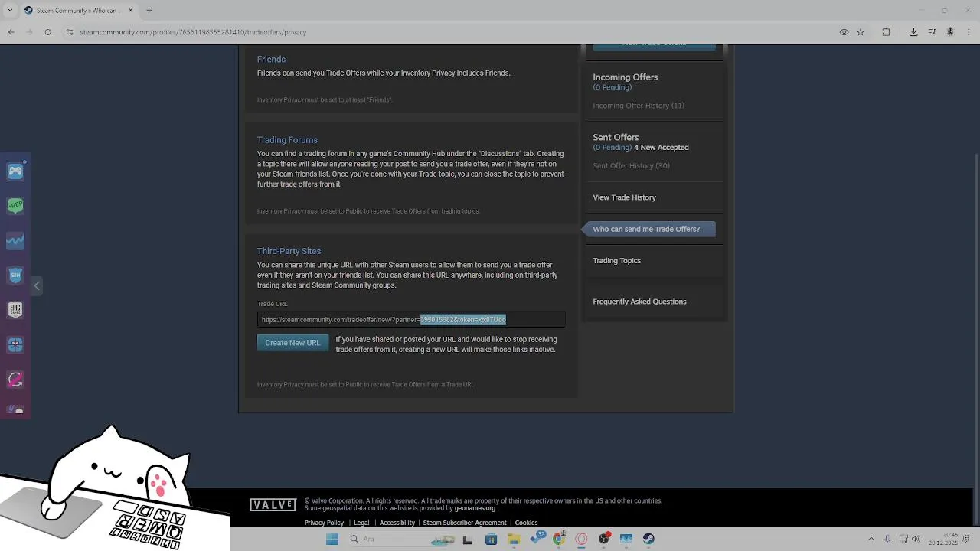Open Sent Offers link

616,138
